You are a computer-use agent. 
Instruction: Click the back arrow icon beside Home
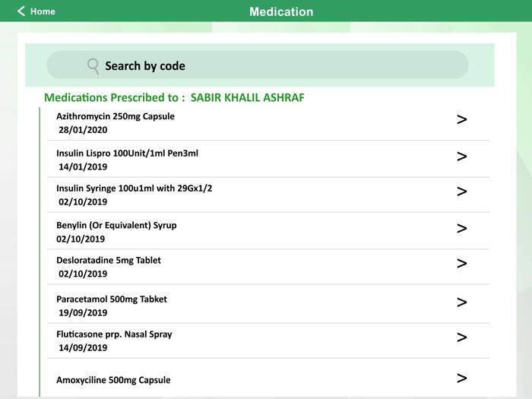point(21,11)
